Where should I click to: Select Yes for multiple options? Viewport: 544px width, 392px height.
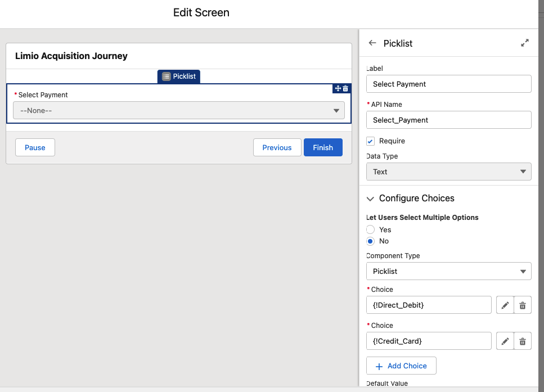(370, 229)
